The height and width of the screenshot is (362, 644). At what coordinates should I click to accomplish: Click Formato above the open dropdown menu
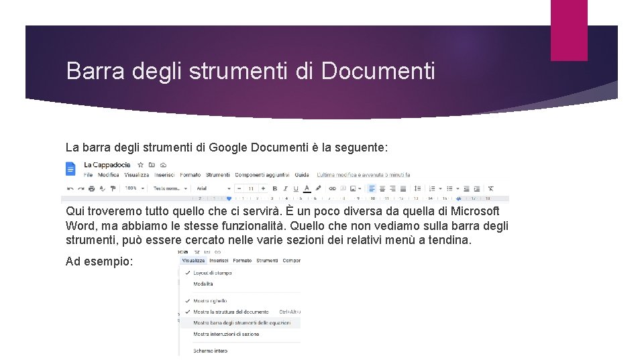tap(242, 261)
